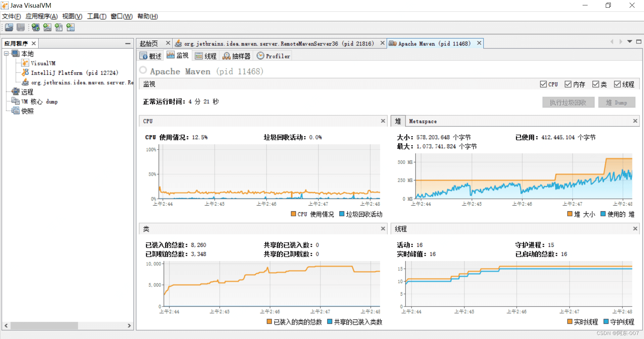
Task: Open the document list dropdown arrow
Action: pyautogui.click(x=630, y=42)
